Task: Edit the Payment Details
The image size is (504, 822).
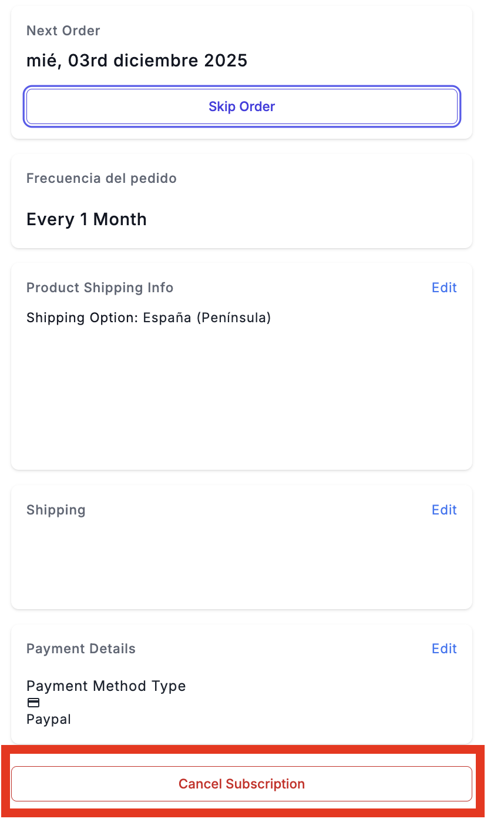Action: point(444,649)
